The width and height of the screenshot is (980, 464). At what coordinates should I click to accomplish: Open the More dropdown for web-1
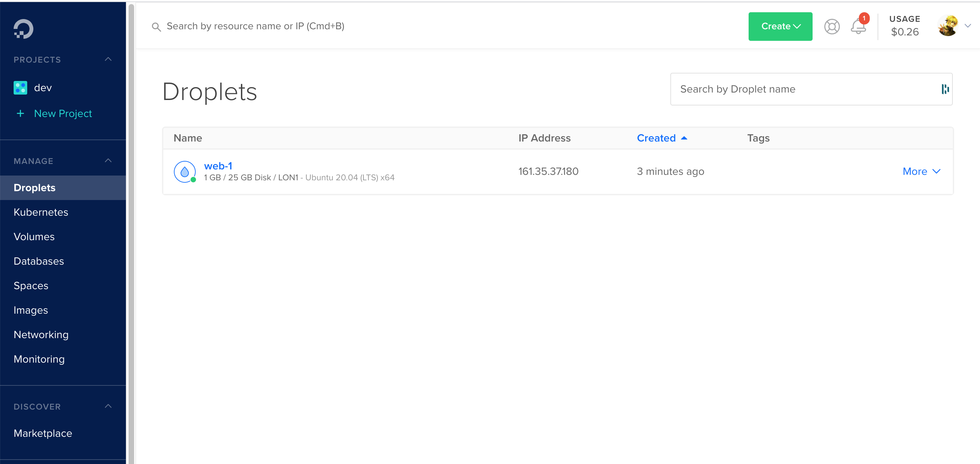click(x=921, y=171)
